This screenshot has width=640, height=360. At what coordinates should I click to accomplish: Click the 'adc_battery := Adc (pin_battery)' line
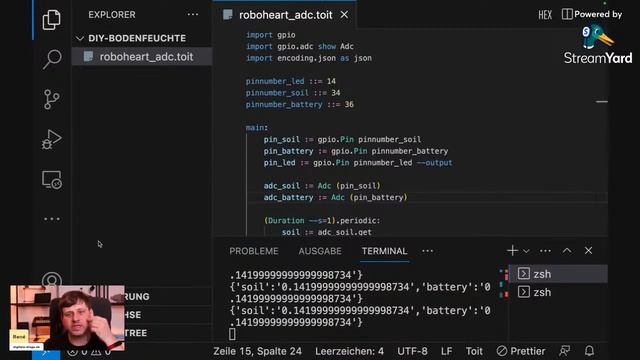335,198
